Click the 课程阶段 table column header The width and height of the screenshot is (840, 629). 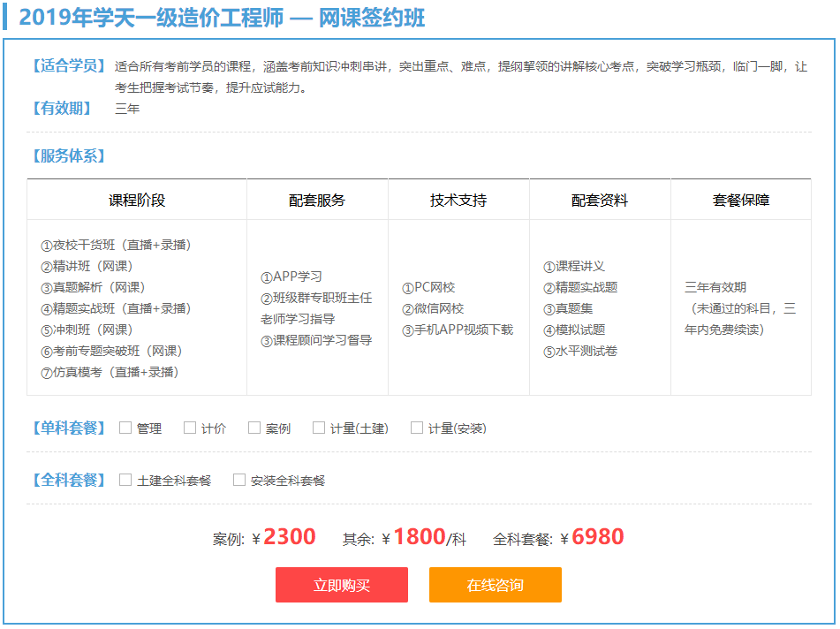coord(137,199)
